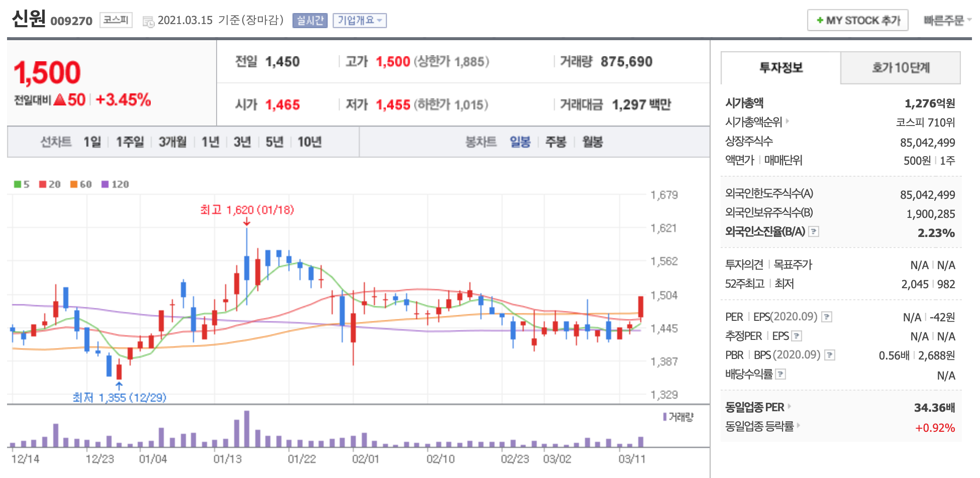Click the 거래대금 value 1,297 백만

coord(642,105)
